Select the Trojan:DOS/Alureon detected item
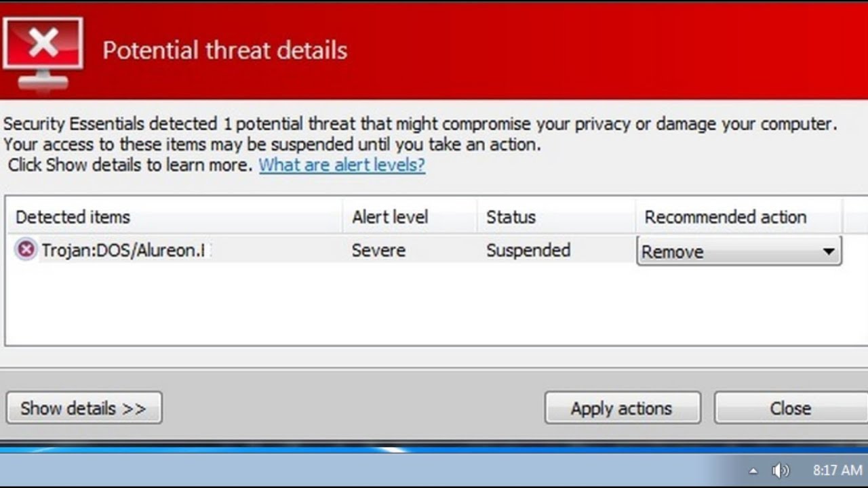Screen dimensions: 868x488 pos(122,250)
